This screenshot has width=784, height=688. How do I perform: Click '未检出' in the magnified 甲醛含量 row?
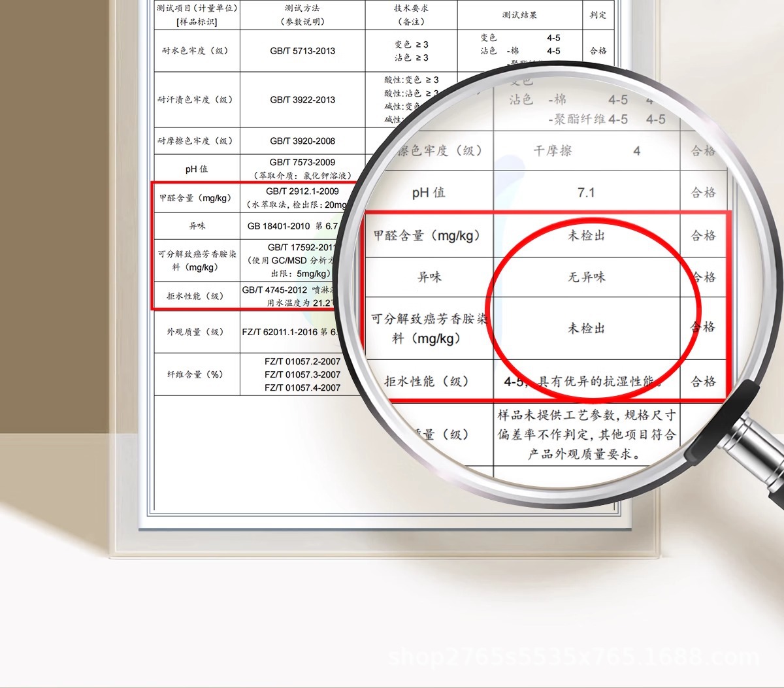[x=586, y=235]
